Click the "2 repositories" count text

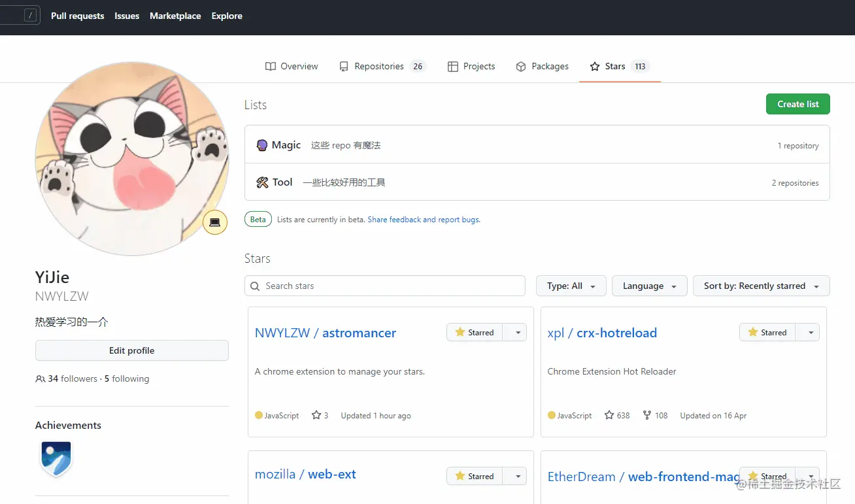(x=795, y=183)
